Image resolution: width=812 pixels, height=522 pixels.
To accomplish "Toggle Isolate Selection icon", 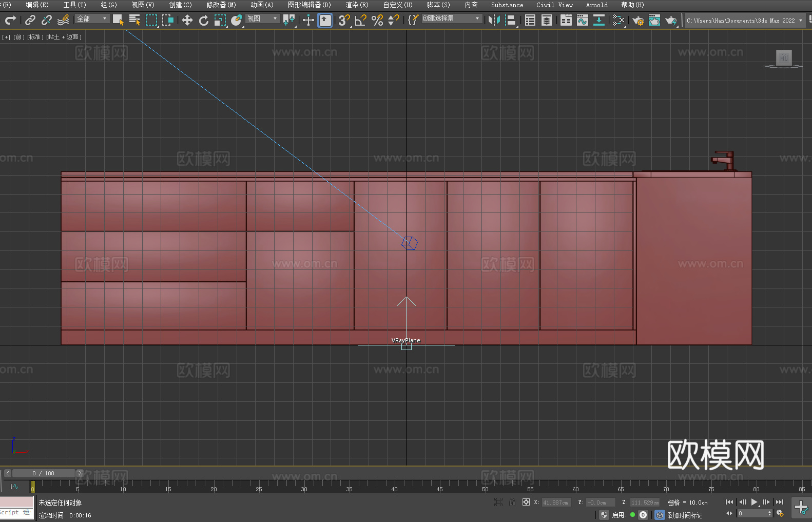I will [x=498, y=502].
